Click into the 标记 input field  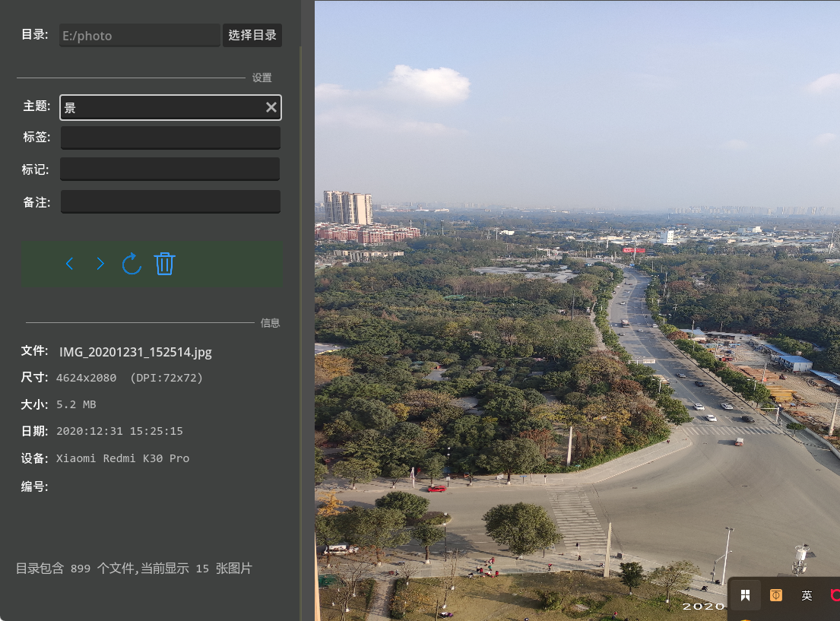[x=170, y=169]
